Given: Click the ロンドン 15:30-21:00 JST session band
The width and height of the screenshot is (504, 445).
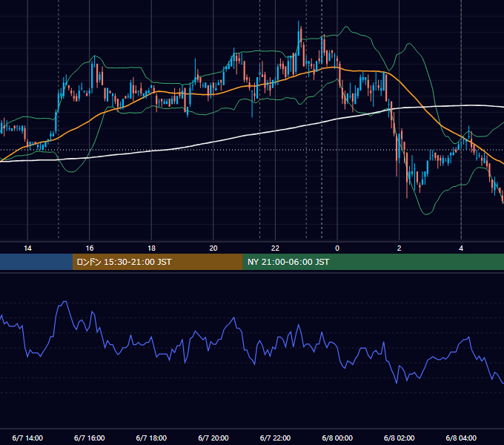Looking at the screenshot, I should click(157, 262).
